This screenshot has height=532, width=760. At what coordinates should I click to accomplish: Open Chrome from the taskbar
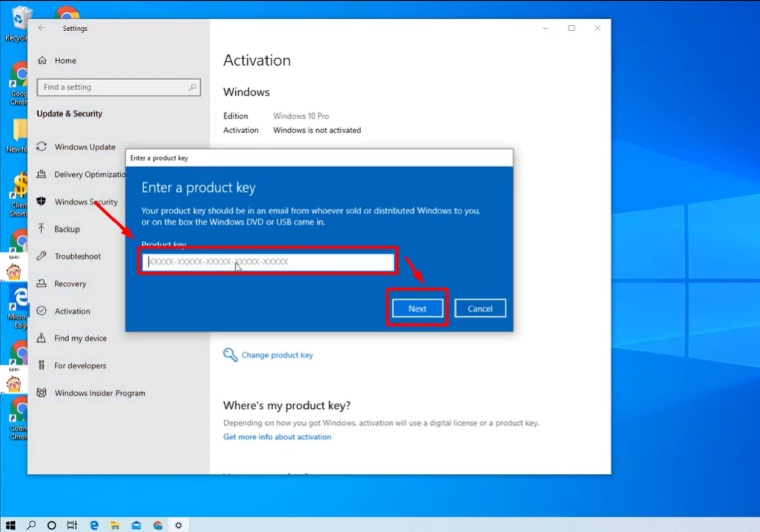click(158, 525)
